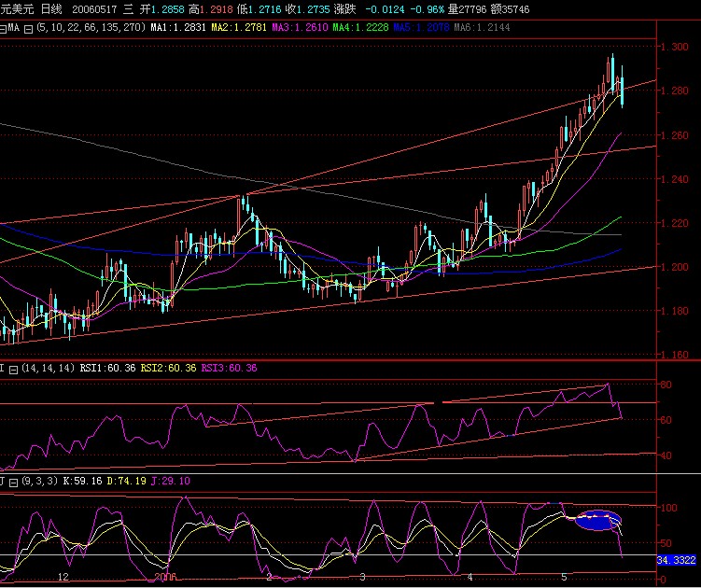Select the blue MA5 label

[422, 28]
